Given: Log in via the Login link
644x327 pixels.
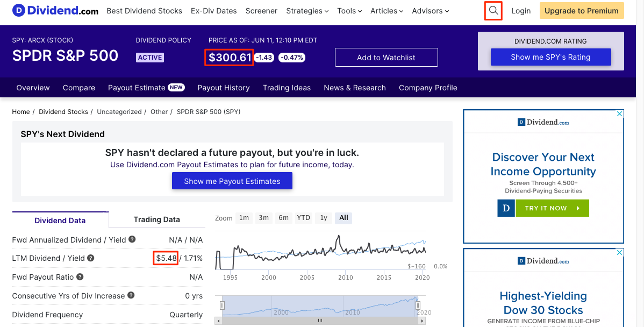Looking at the screenshot, I should tap(521, 11).
